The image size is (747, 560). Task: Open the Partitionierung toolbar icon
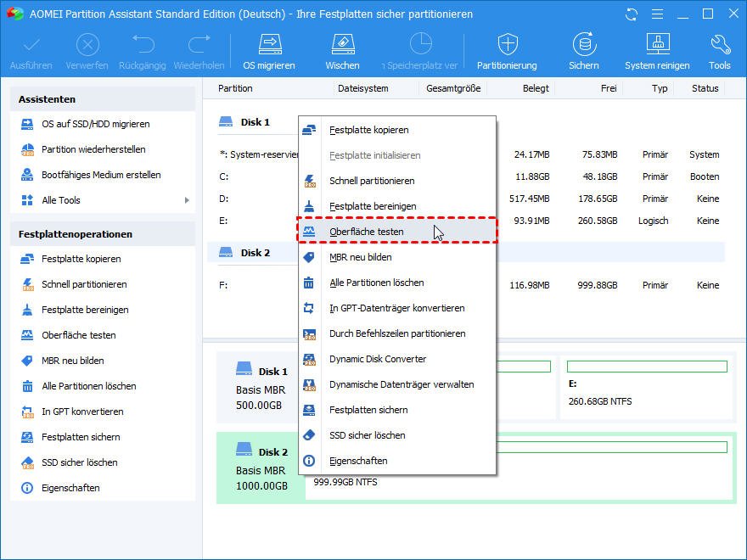pyautogui.click(x=508, y=45)
